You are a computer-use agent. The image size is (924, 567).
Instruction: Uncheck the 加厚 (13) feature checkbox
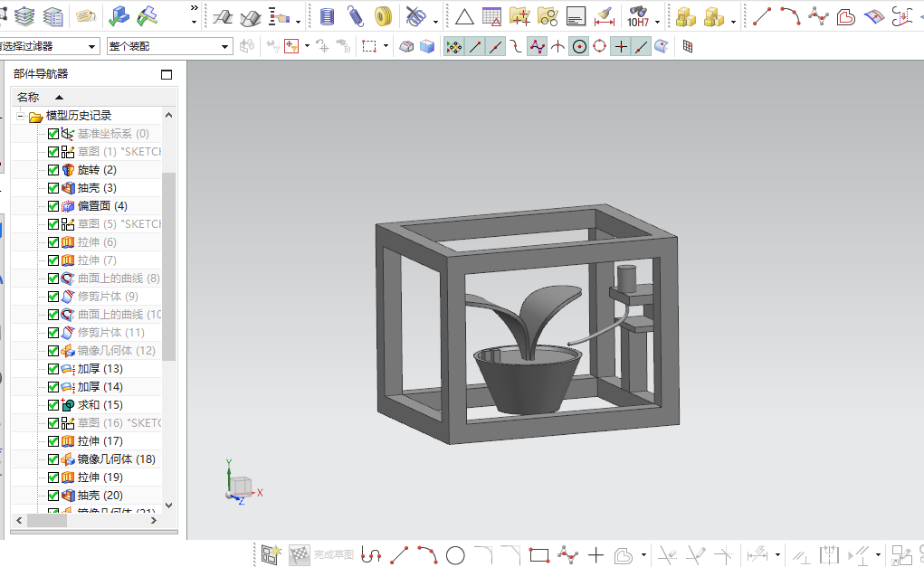(53, 369)
